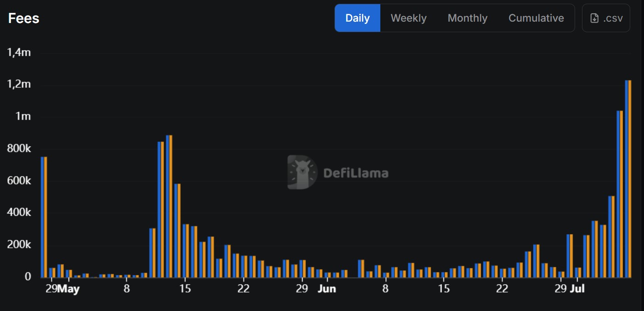644x311 pixels.
Task: Click the 0 label on the y-axis
Action: pyautogui.click(x=28, y=276)
